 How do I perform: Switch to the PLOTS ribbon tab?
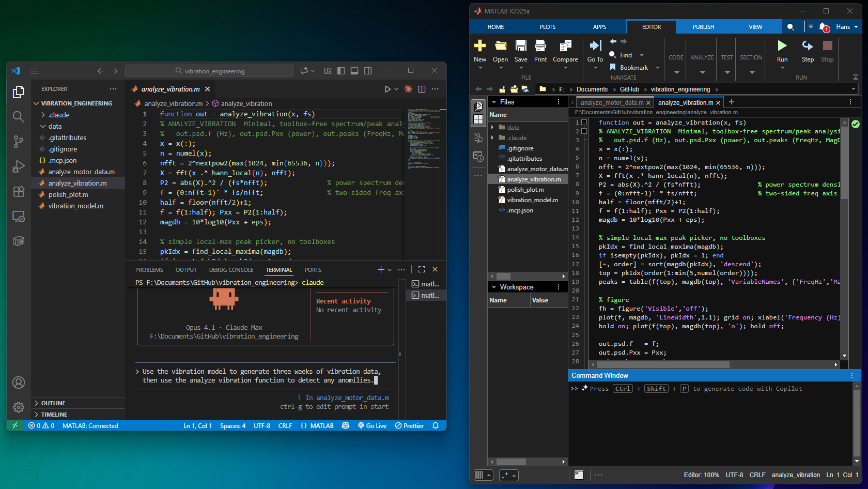(x=548, y=27)
